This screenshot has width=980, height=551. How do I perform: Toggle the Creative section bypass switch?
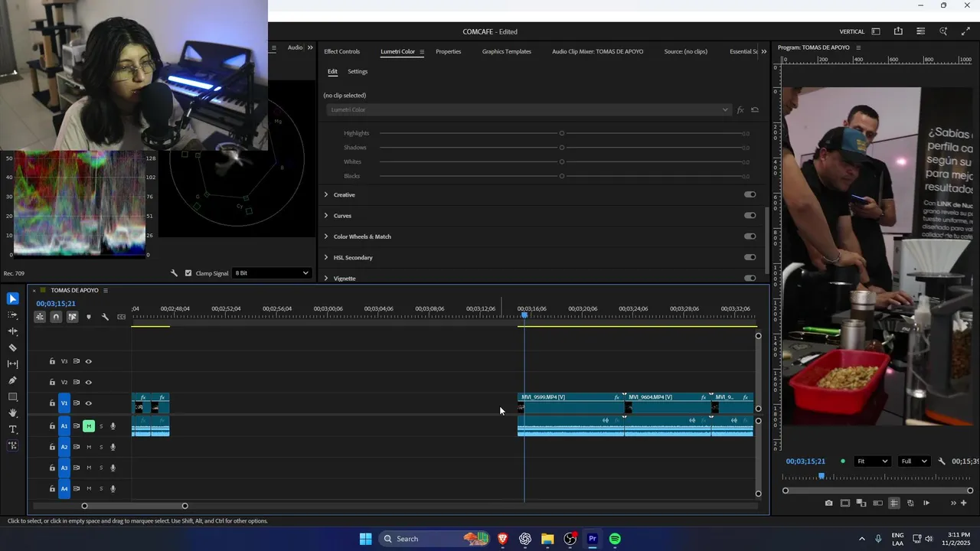750,194
